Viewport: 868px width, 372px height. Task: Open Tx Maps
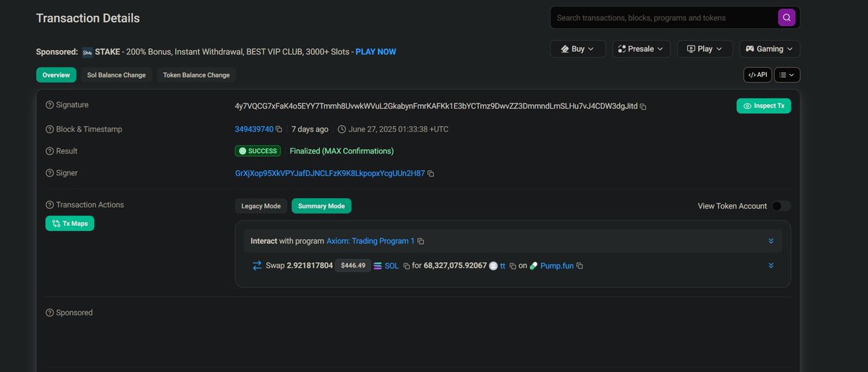69,224
